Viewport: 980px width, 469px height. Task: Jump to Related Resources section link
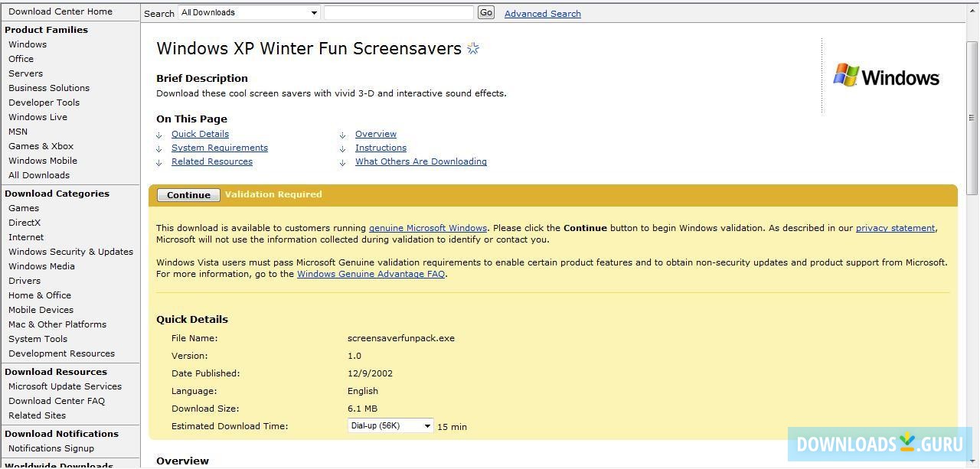[212, 161]
